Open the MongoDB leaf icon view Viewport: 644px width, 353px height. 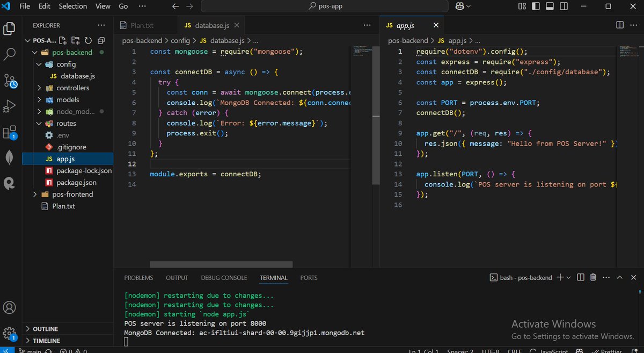coord(10,158)
